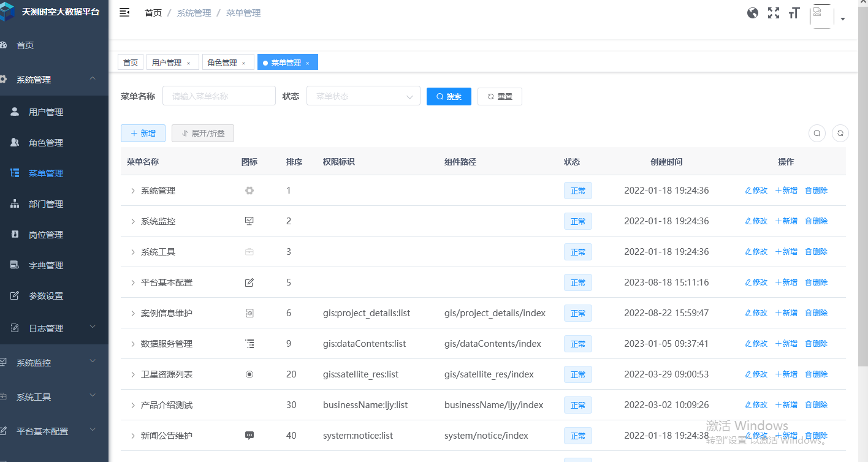Click 删除 link for 卫星资源列表 row

click(x=817, y=374)
